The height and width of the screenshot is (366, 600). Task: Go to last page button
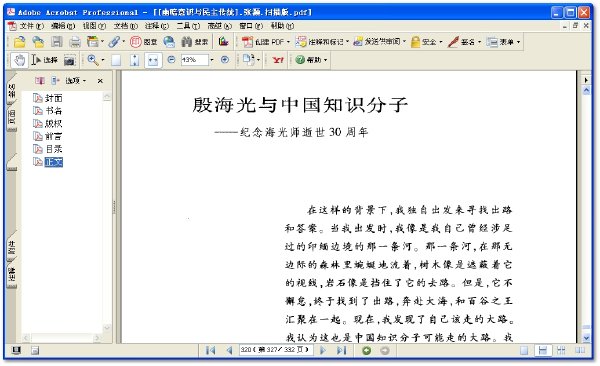[341, 350]
